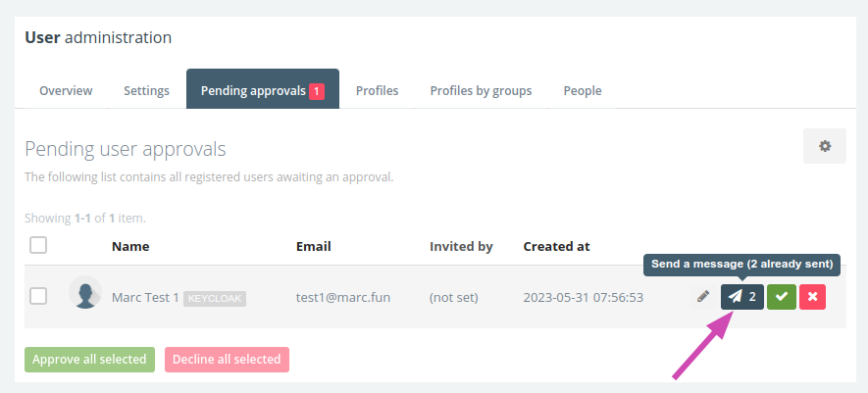Sort by the Email column header
The image size is (868, 393).
pyautogui.click(x=313, y=246)
